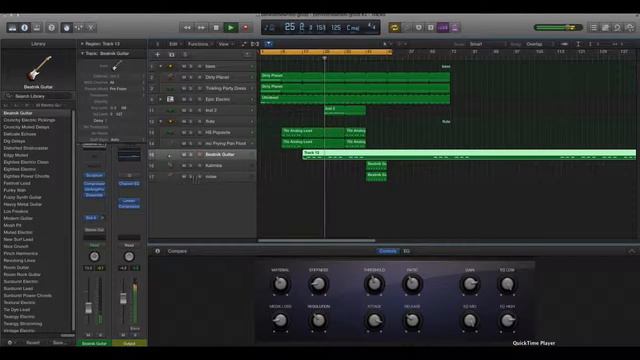Open the Sculpture instrument slot
The image size is (640, 360).
94,175
